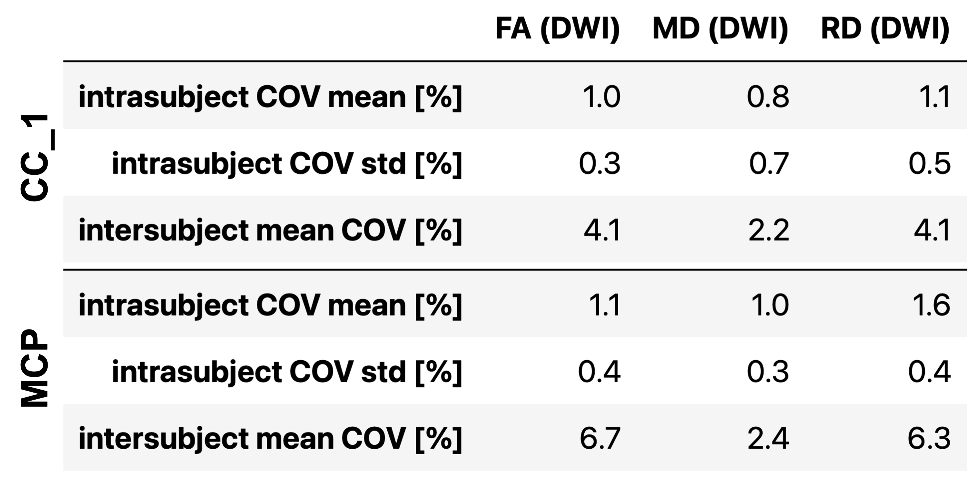This screenshot has width=980, height=492.
Task: Click MCP intrasubject COV mean row label
Action: pos(270,306)
